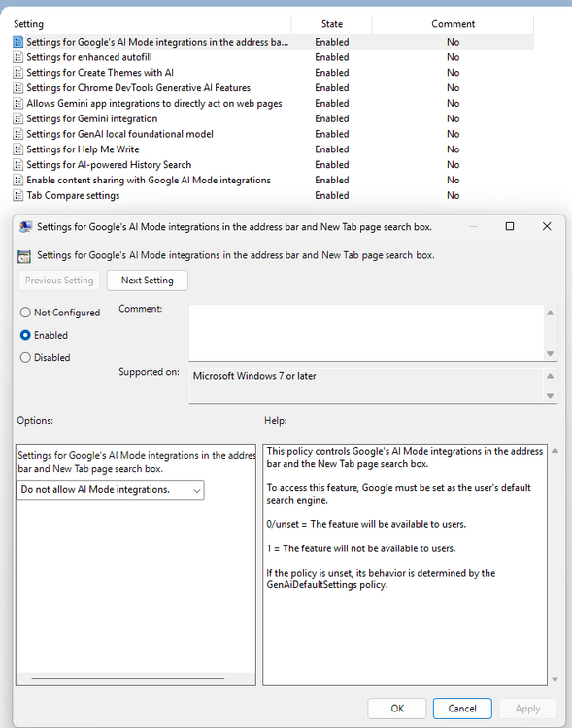Click the Setting column header
The width and height of the screenshot is (572, 728).
(x=151, y=24)
